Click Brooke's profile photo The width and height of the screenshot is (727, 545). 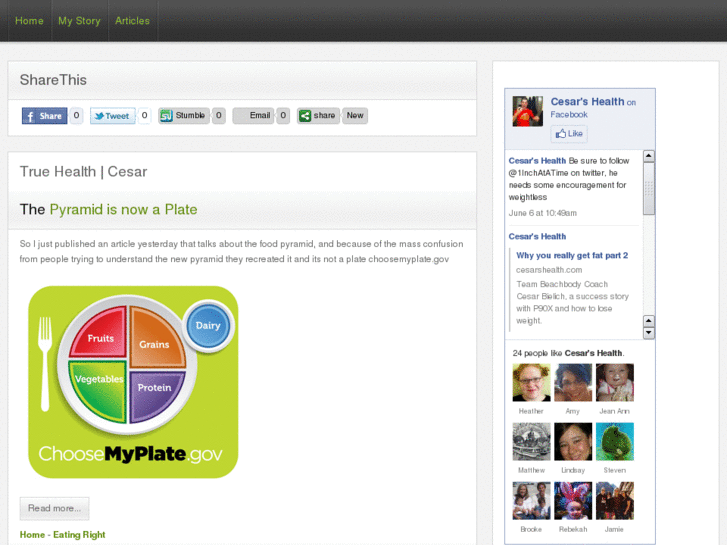coord(531,500)
